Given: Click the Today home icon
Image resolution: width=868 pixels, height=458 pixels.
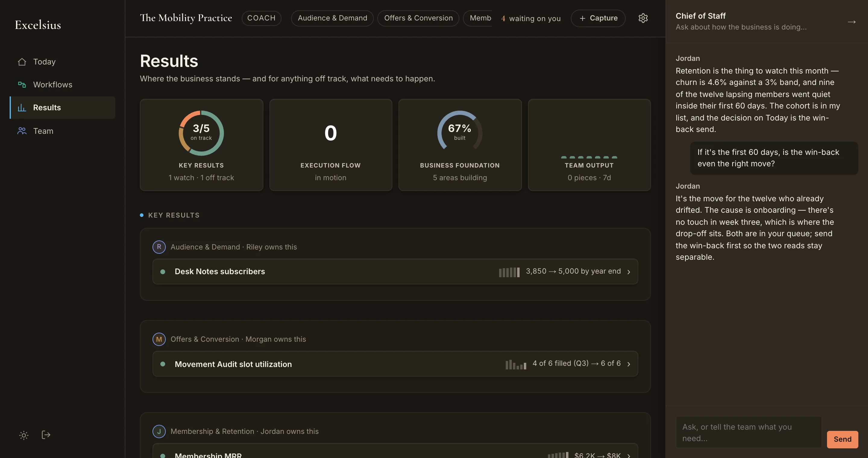Looking at the screenshot, I should pyautogui.click(x=22, y=62).
